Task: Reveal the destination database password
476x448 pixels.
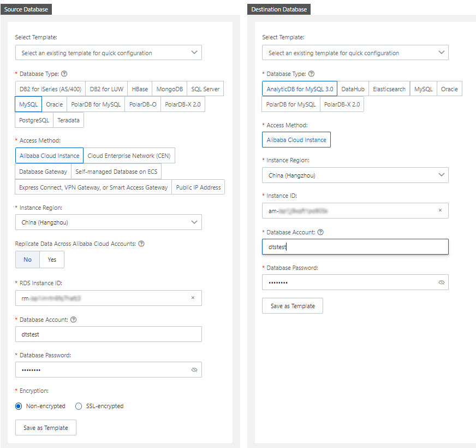Action: pos(441,282)
